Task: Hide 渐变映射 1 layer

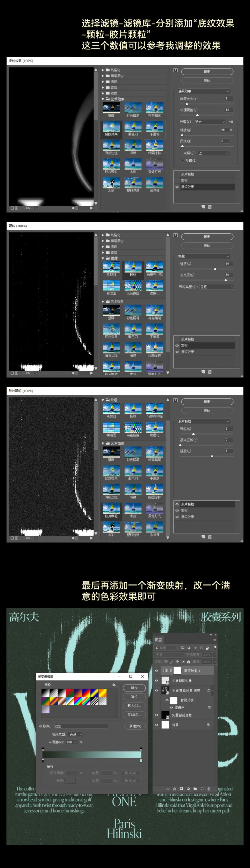Action: (x=156, y=670)
